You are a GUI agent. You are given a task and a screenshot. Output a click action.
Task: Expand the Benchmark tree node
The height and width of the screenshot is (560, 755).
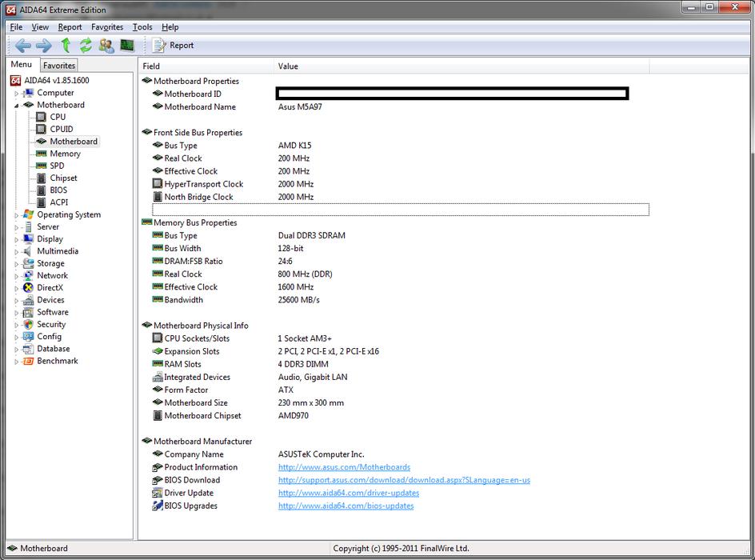coord(15,362)
